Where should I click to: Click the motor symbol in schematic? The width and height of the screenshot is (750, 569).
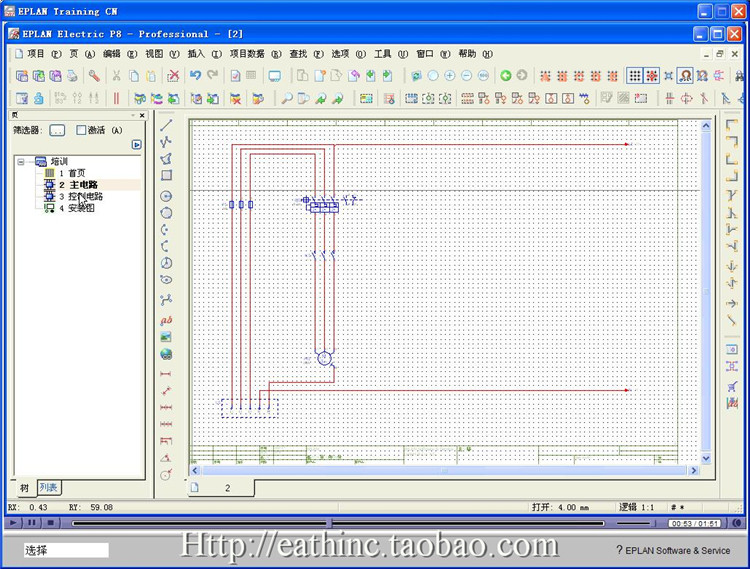coord(324,359)
